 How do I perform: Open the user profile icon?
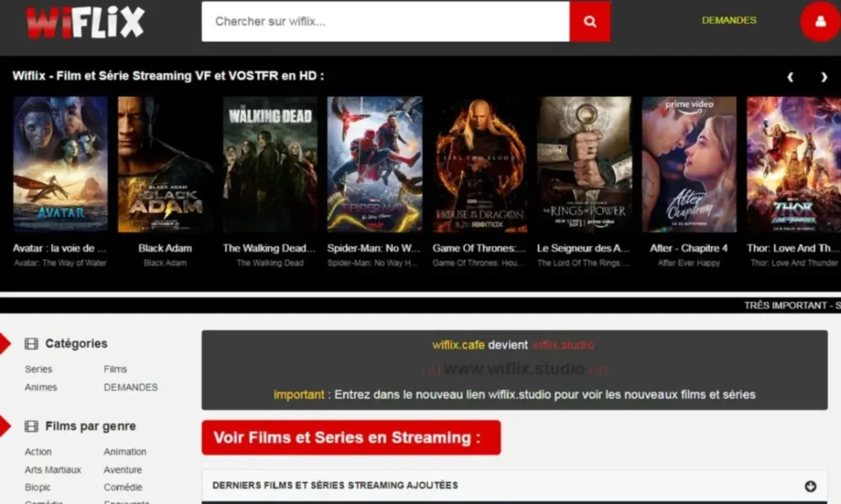[x=819, y=21]
